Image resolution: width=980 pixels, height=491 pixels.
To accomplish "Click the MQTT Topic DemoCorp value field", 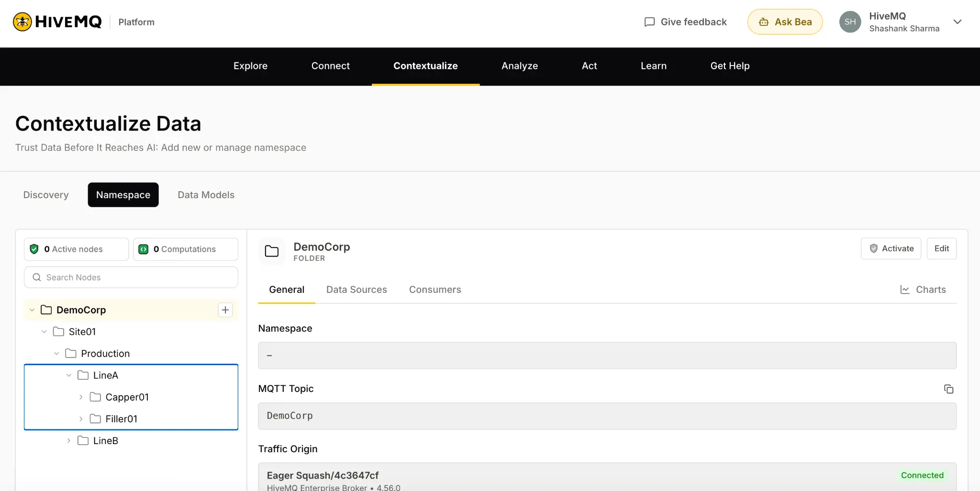I will pyautogui.click(x=607, y=416).
